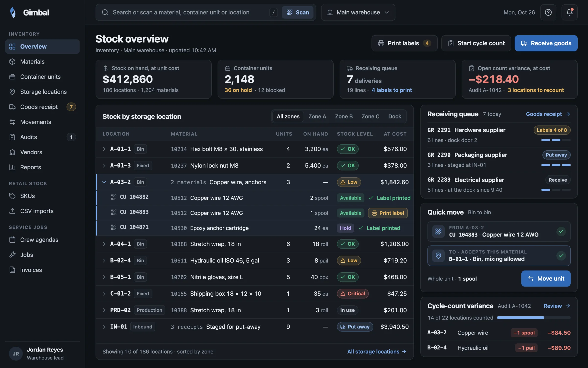Click the search magnifier icon

point(105,12)
